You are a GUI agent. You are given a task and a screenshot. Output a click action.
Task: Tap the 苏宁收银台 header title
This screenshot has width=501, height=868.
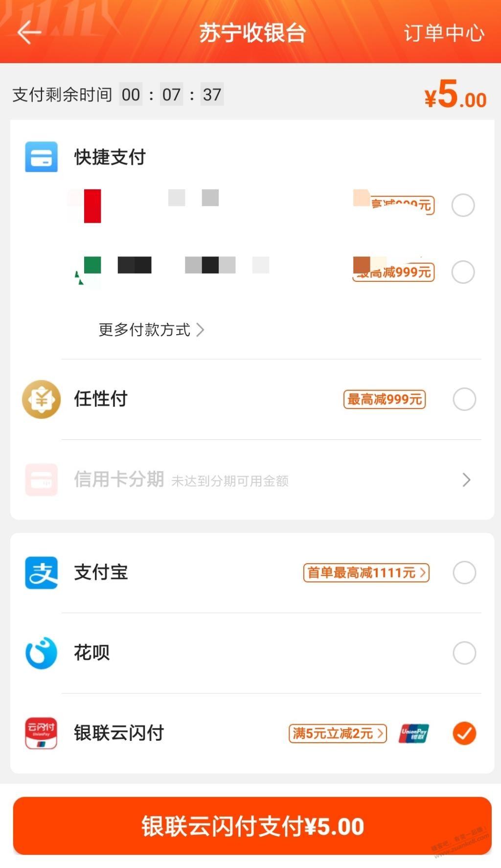pyautogui.click(x=252, y=33)
